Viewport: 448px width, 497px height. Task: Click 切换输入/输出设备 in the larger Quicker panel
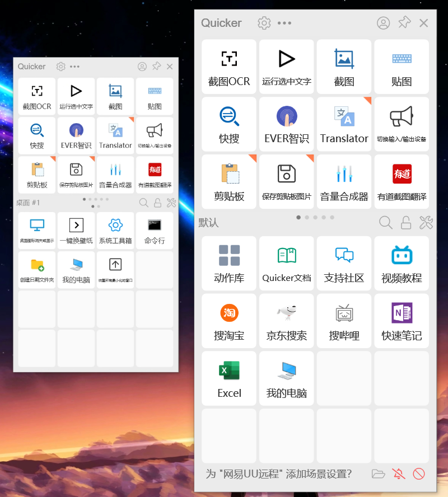[x=402, y=124]
